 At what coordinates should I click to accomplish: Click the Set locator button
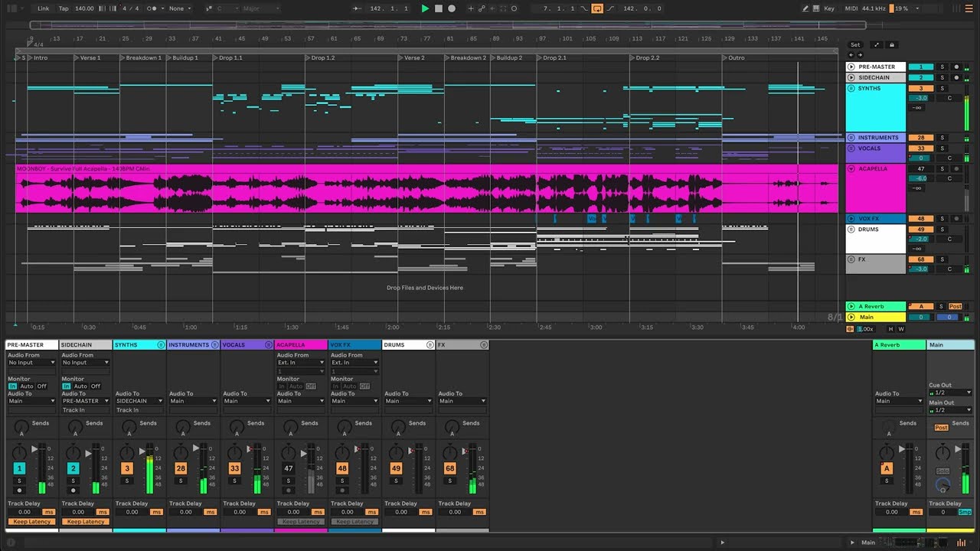tap(855, 45)
